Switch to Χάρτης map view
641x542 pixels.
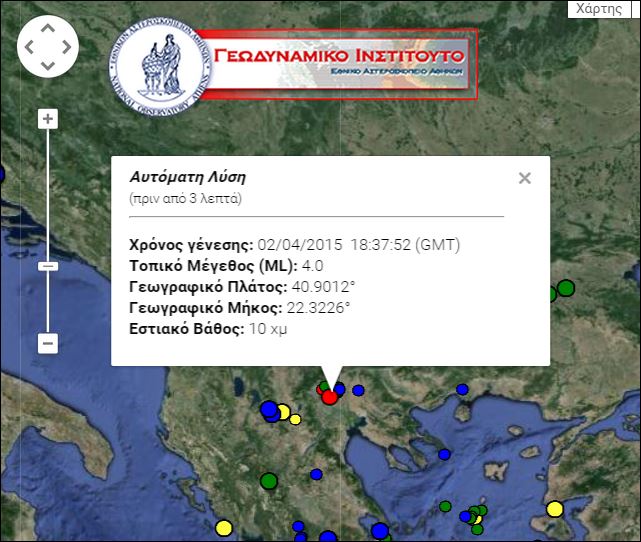599,9
